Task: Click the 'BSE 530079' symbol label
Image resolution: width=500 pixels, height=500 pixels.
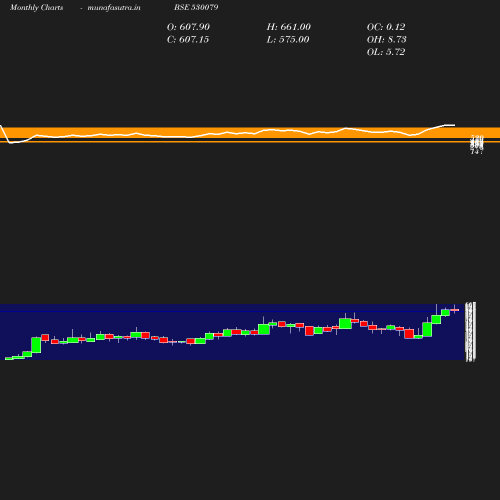Action: click(x=196, y=7)
